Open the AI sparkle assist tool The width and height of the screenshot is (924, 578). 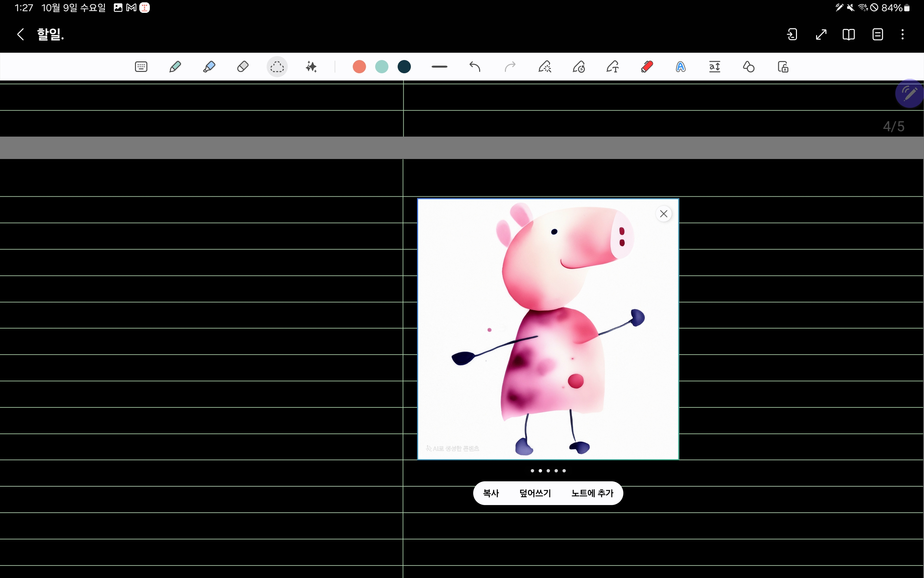tap(311, 67)
